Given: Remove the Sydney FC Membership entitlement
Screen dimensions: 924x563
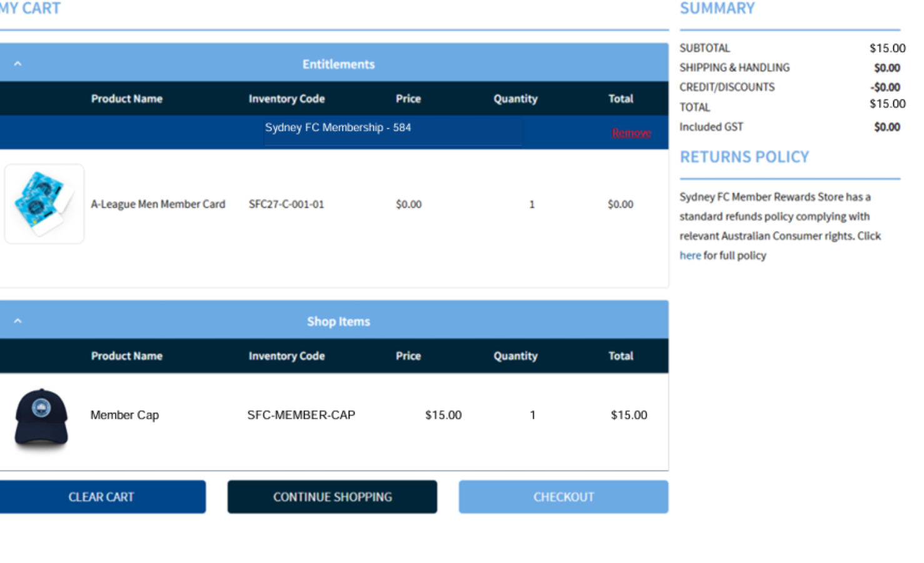Looking at the screenshot, I should [x=631, y=133].
